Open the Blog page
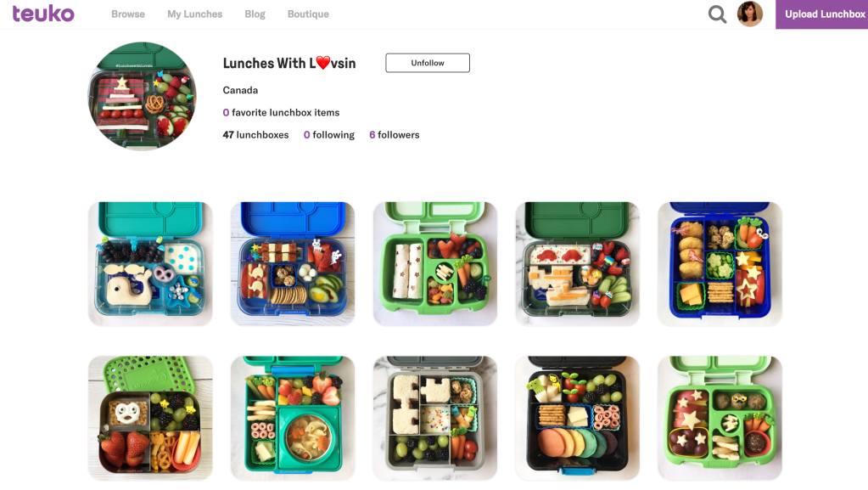The width and height of the screenshot is (868, 490). point(255,14)
